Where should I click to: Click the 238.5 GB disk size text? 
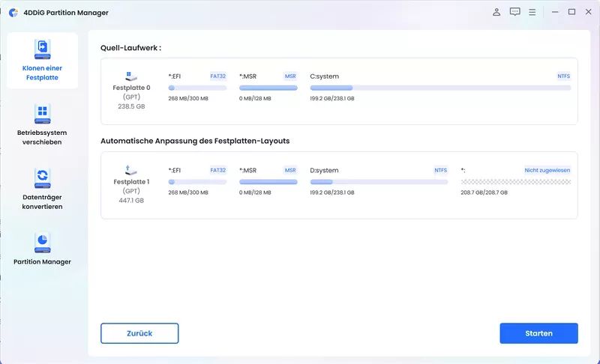131,106
